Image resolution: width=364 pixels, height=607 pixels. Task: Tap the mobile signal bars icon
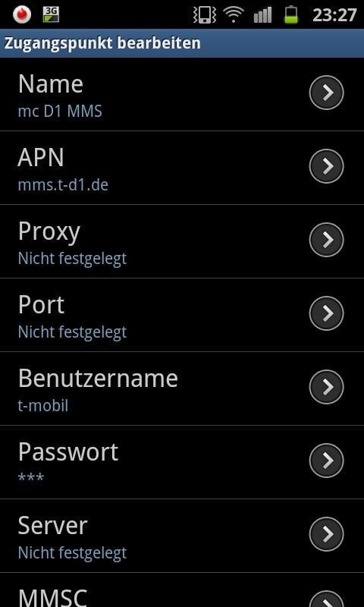click(262, 15)
